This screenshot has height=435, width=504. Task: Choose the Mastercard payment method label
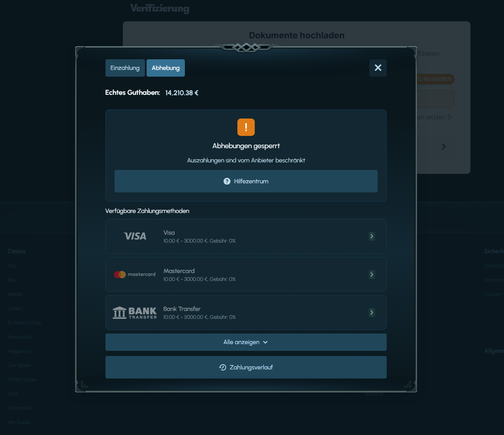179,271
